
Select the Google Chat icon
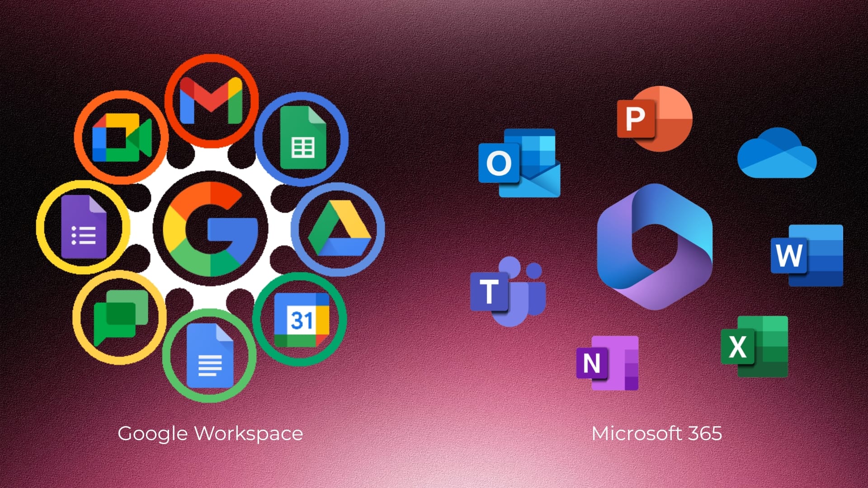coord(121,318)
